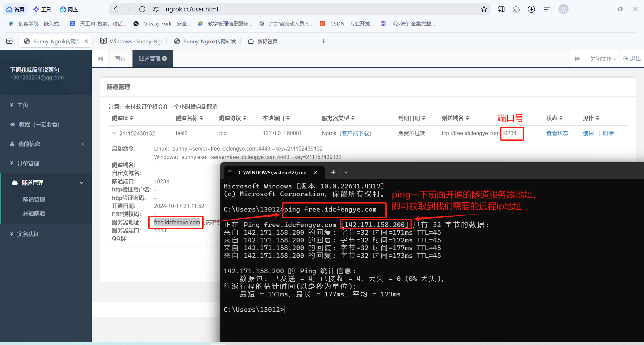Click the cmd window title icon

[231, 172]
